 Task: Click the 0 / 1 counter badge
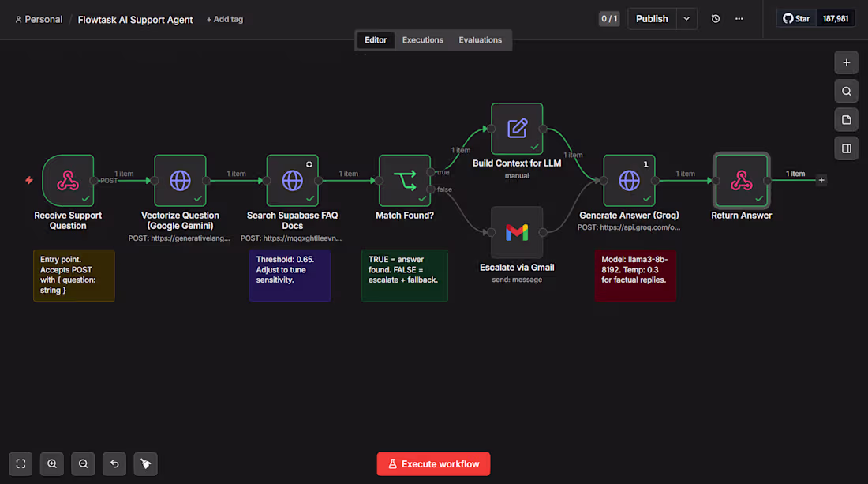click(609, 19)
